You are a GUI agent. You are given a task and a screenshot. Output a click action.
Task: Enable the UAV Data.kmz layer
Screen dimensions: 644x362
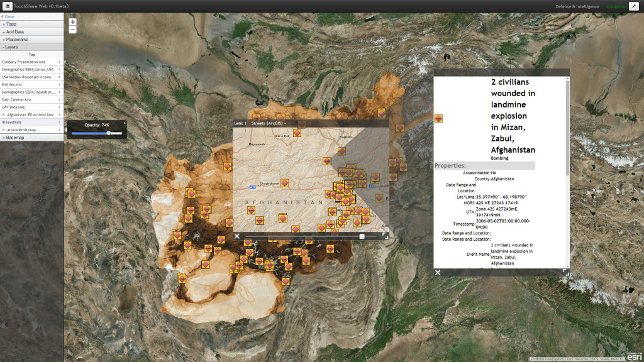31,107
